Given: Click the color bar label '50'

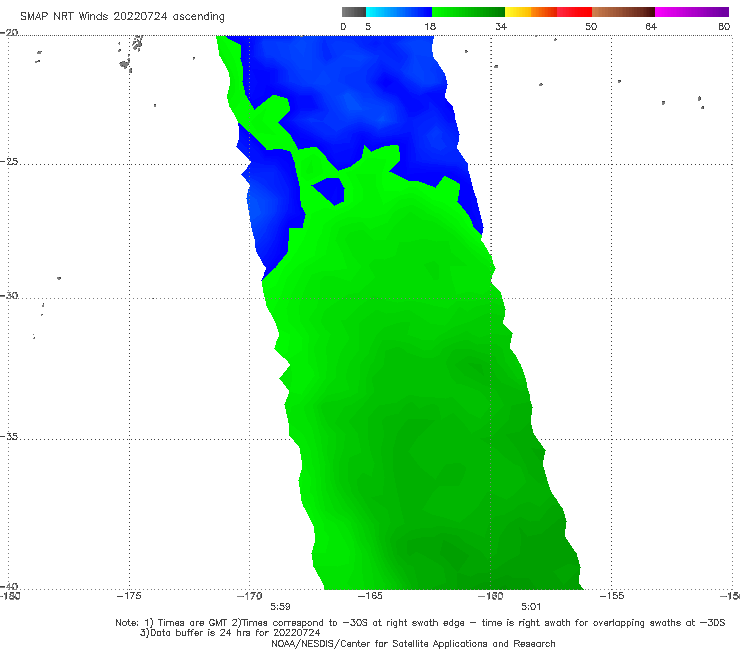Looking at the screenshot, I should tap(591, 26).
